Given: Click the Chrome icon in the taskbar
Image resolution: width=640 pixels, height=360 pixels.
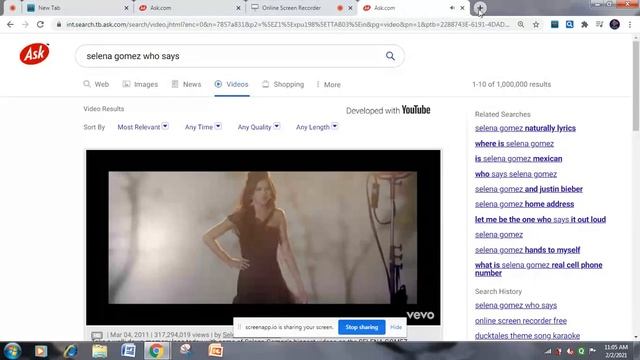Looking at the screenshot, I should coord(156,351).
